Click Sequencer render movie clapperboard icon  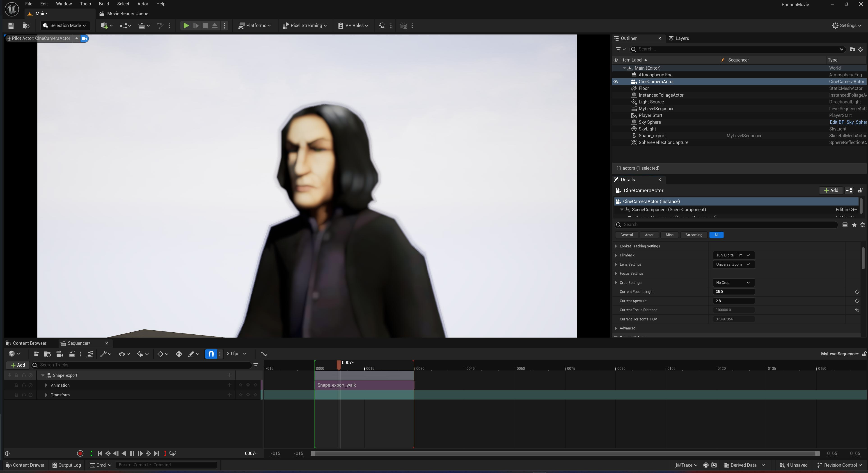pos(71,354)
